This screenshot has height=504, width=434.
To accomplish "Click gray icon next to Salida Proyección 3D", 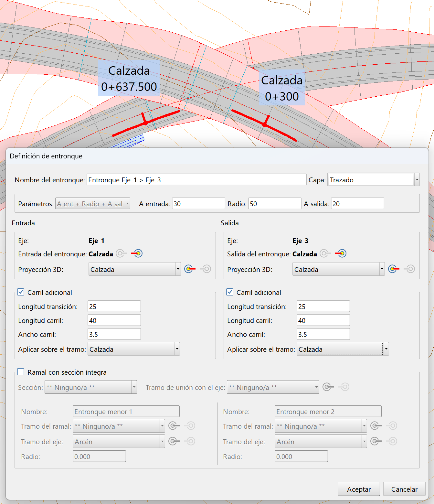I will [x=409, y=269].
